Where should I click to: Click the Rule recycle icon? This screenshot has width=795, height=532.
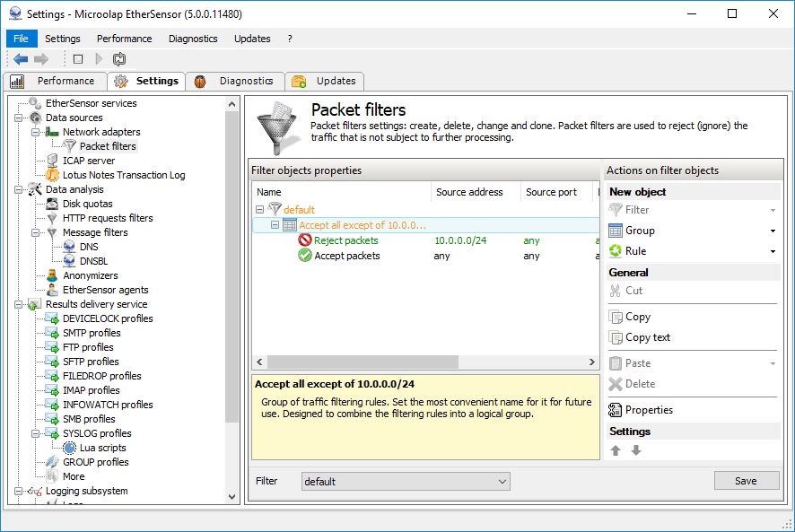[x=616, y=251]
